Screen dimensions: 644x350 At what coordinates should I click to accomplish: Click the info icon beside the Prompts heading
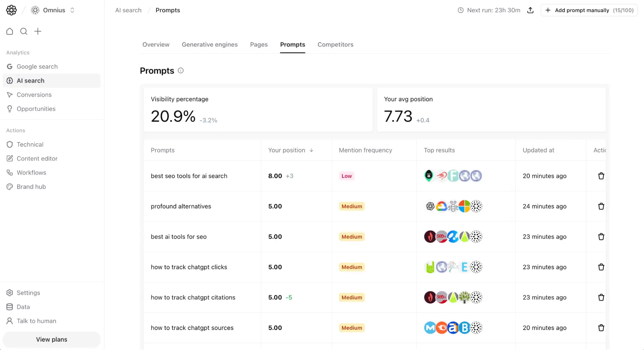click(x=180, y=70)
